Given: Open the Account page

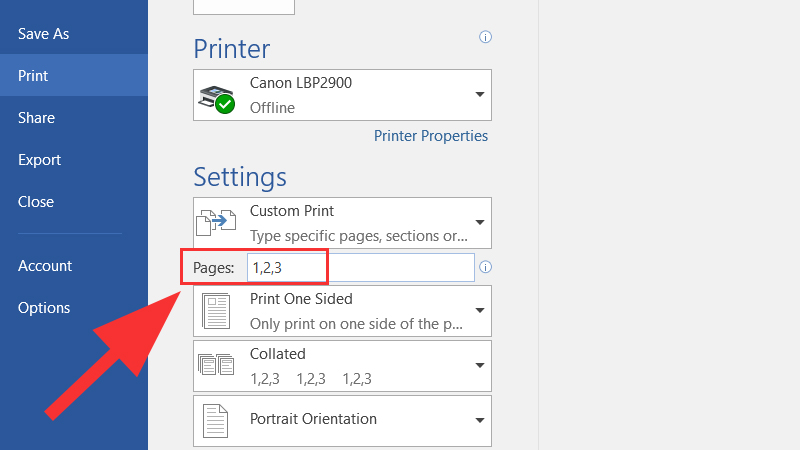Looking at the screenshot, I should point(45,266).
